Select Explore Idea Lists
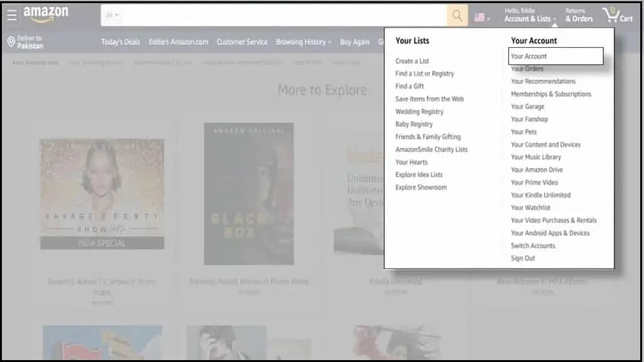This screenshot has width=644, height=362. point(419,174)
